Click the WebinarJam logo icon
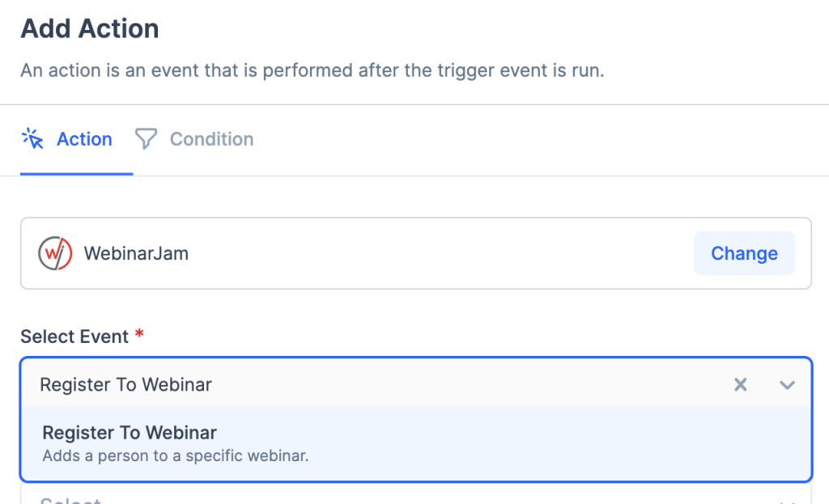The height and width of the screenshot is (504, 829). [x=55, y=253]
